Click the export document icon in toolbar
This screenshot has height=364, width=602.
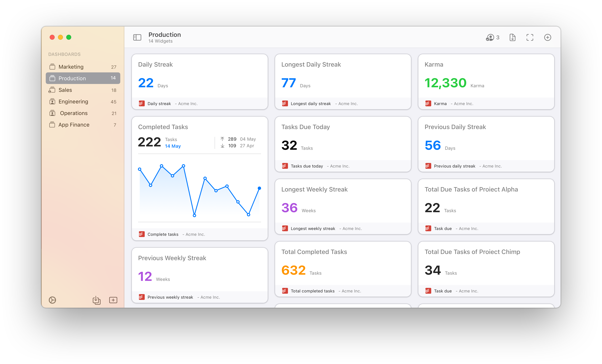(x=512, y=37)
